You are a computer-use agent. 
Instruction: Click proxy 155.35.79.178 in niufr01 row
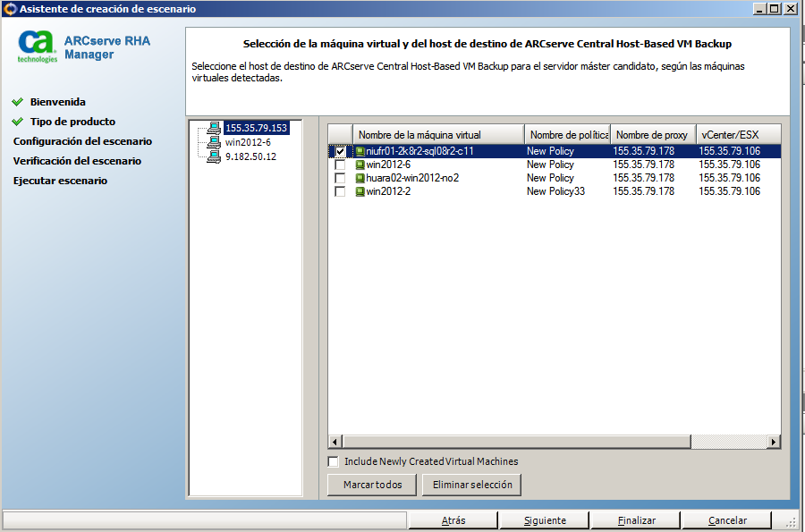tap(643, 151)
